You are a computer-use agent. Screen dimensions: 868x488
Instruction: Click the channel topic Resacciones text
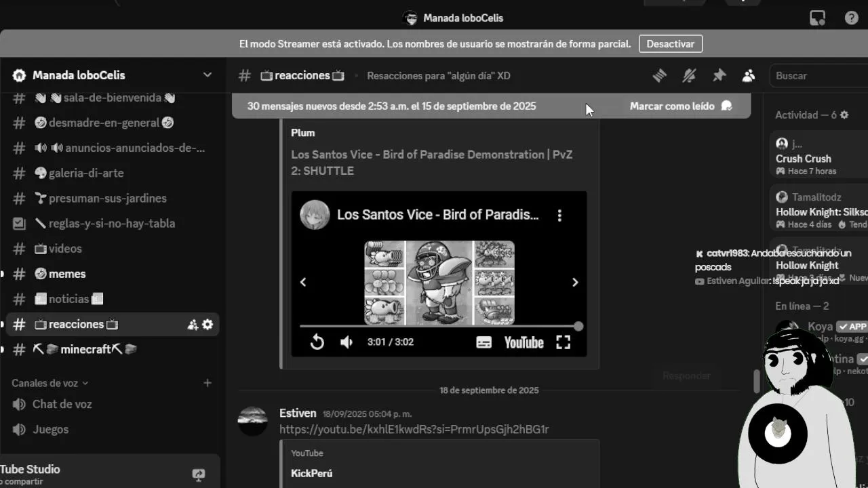(439, 76)
